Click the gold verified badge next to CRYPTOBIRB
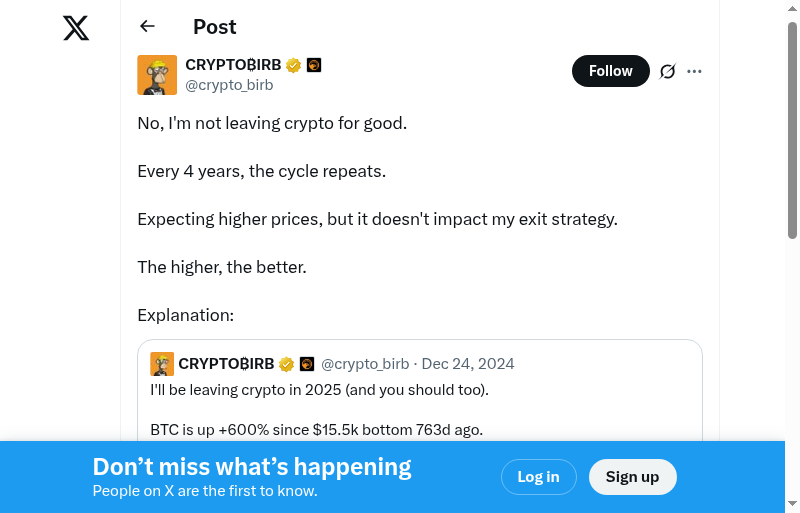Screen dimensions: 800x513 293,65
